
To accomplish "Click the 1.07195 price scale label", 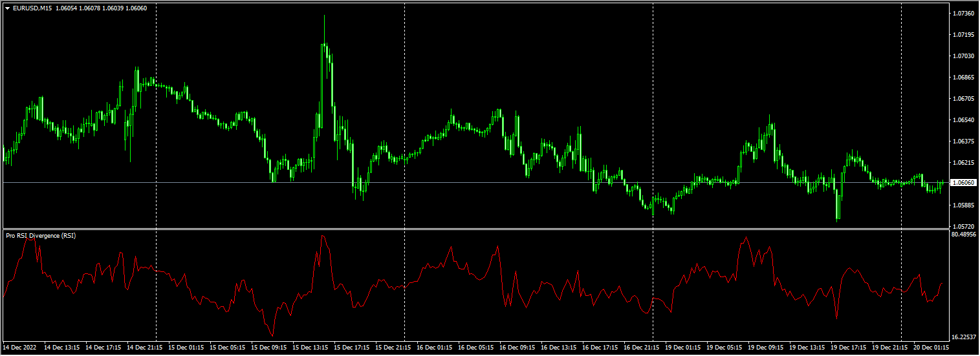I will 964,34.
